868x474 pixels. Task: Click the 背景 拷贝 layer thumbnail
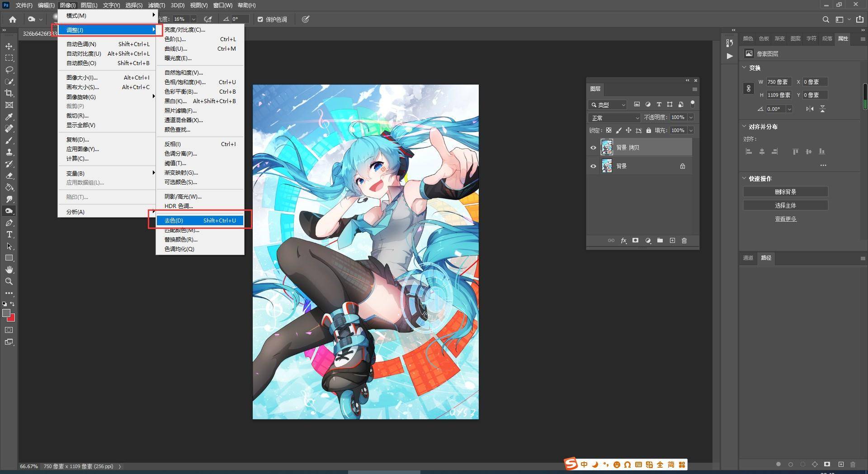click(x=607, y=147)
